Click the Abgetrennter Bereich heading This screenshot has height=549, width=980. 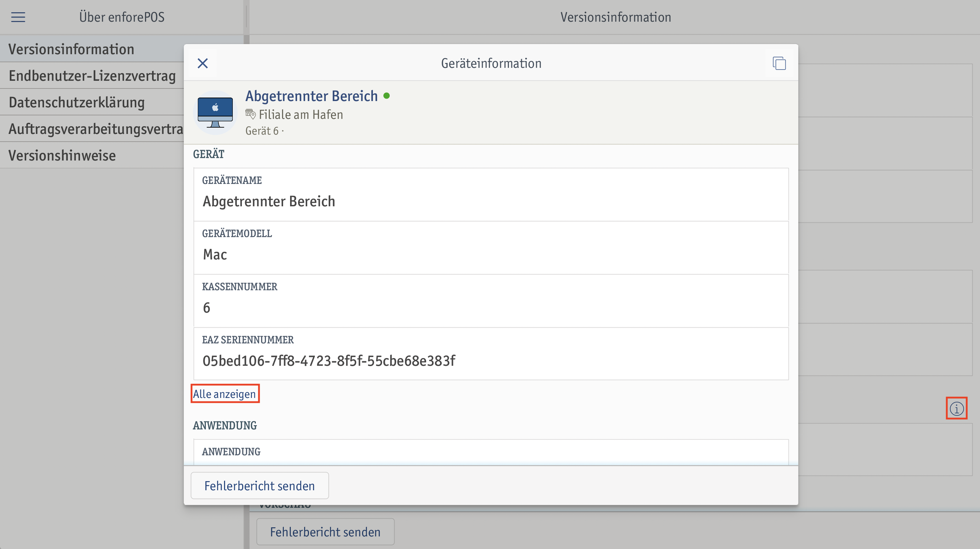click(x=311, y=96)
